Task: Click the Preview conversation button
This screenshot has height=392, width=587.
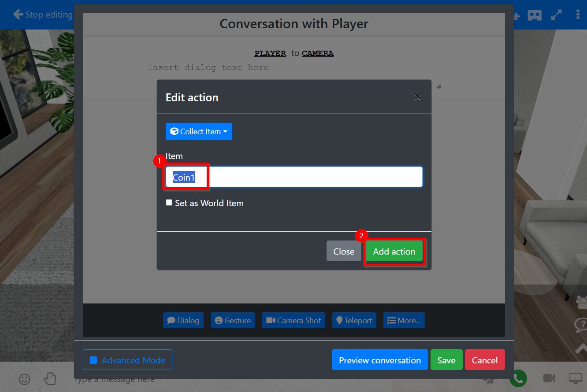Action: (379, 360)
